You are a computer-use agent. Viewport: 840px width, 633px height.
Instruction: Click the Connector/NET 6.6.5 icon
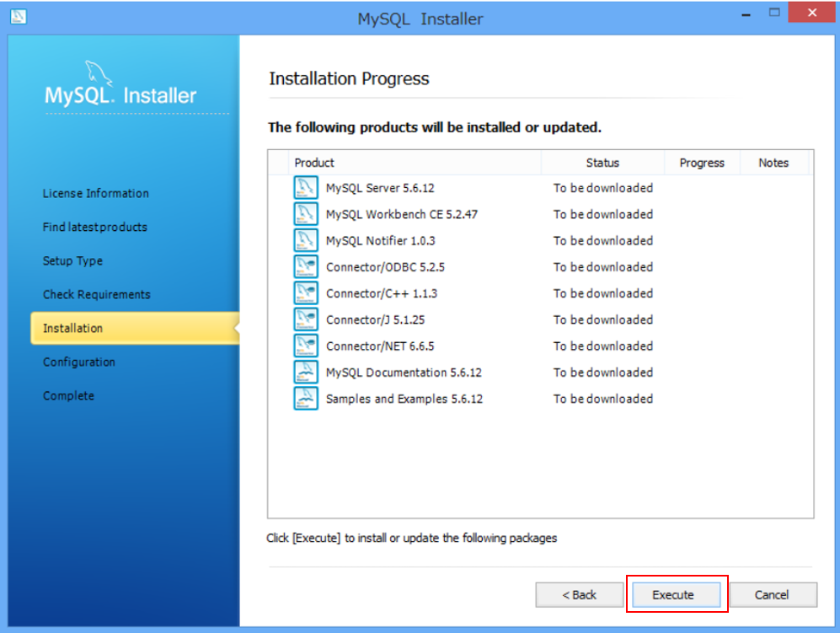(x=305, y=346)
